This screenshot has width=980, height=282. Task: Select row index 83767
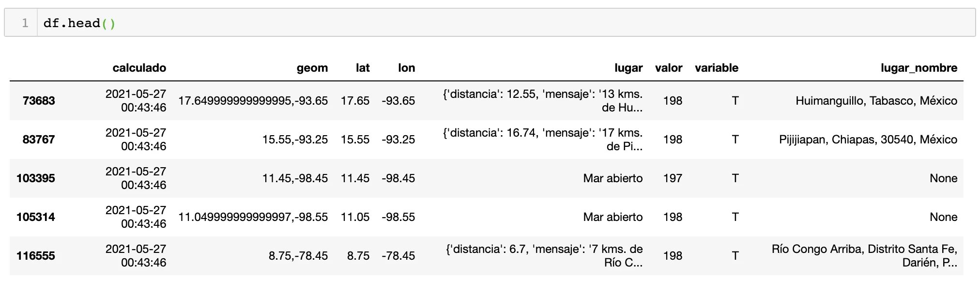[x=39, y=140]
